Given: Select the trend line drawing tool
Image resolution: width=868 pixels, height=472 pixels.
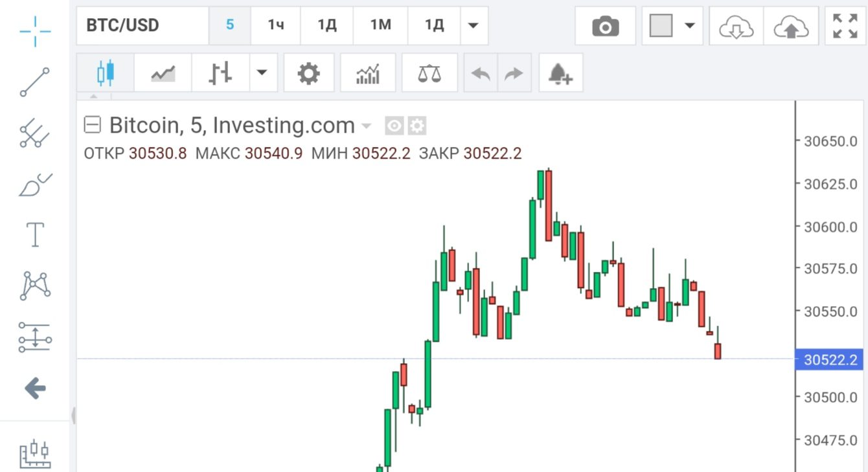Looking at the screenshot, I should tap(35, 82).
